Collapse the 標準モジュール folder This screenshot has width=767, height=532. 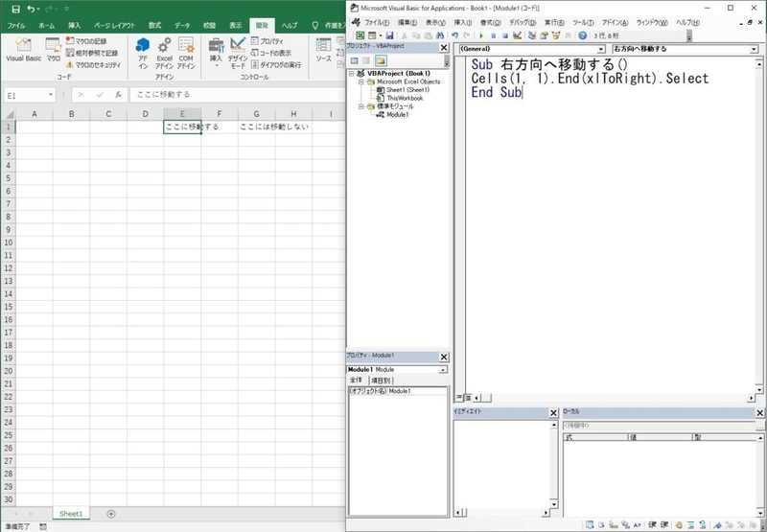(361, 106)
